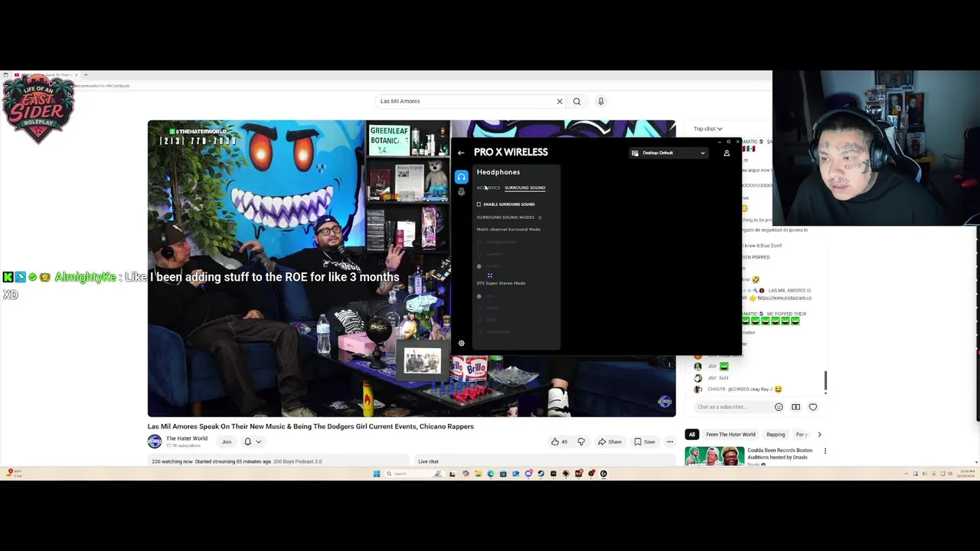Open The Hater World channel avatar
980x551 pixels.
pyautogui.click(x=155, y=442)
